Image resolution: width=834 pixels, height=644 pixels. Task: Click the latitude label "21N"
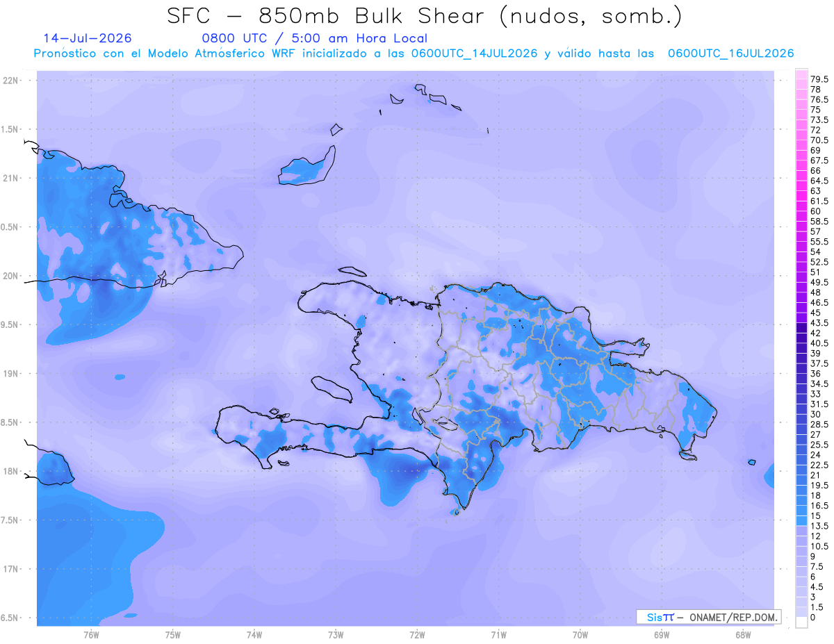click(10, 178)
